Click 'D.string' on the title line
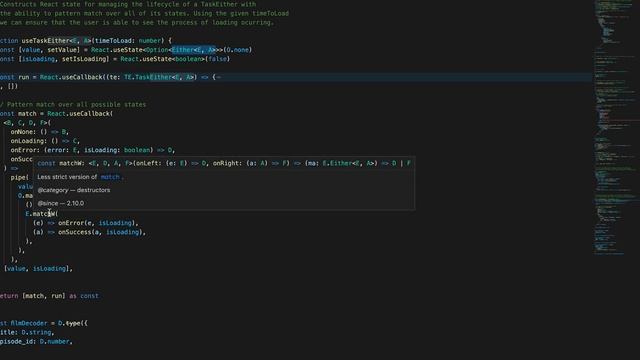 pyautogui.click(x=36, y=332)
